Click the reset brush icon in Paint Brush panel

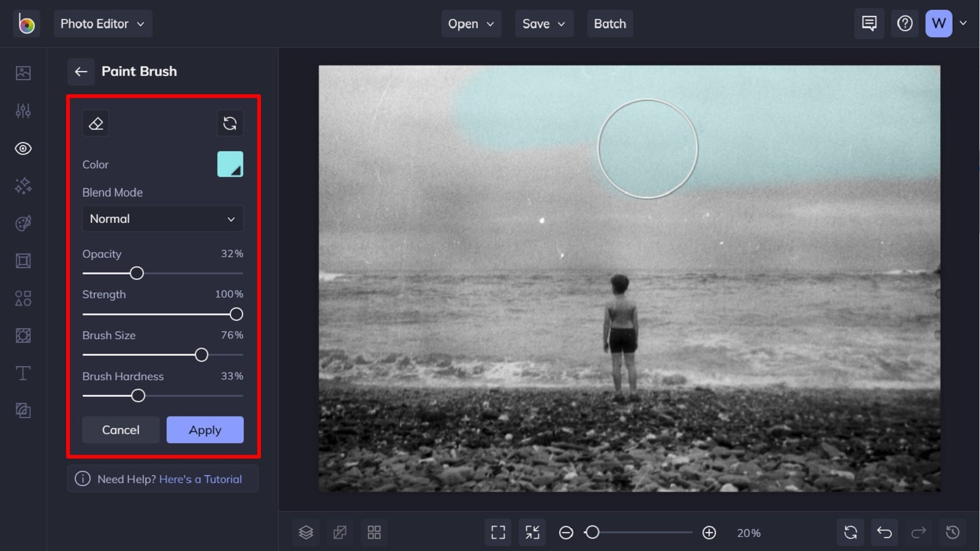230,123
